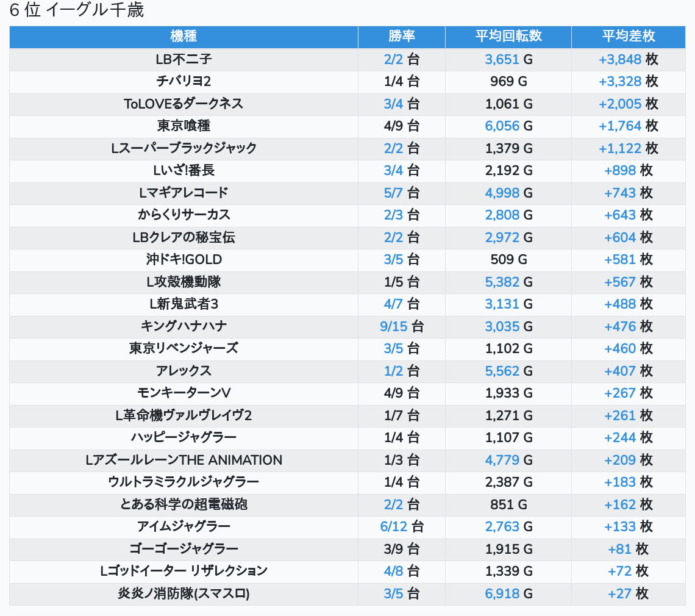
Task: Select the 沖ドキ!GOLD row name
Action: 184,260
